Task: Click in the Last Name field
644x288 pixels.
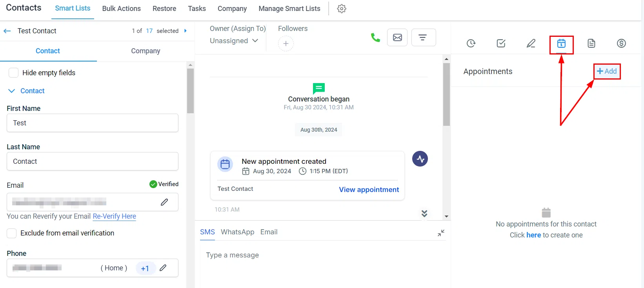Action: [x=93, y=161]
